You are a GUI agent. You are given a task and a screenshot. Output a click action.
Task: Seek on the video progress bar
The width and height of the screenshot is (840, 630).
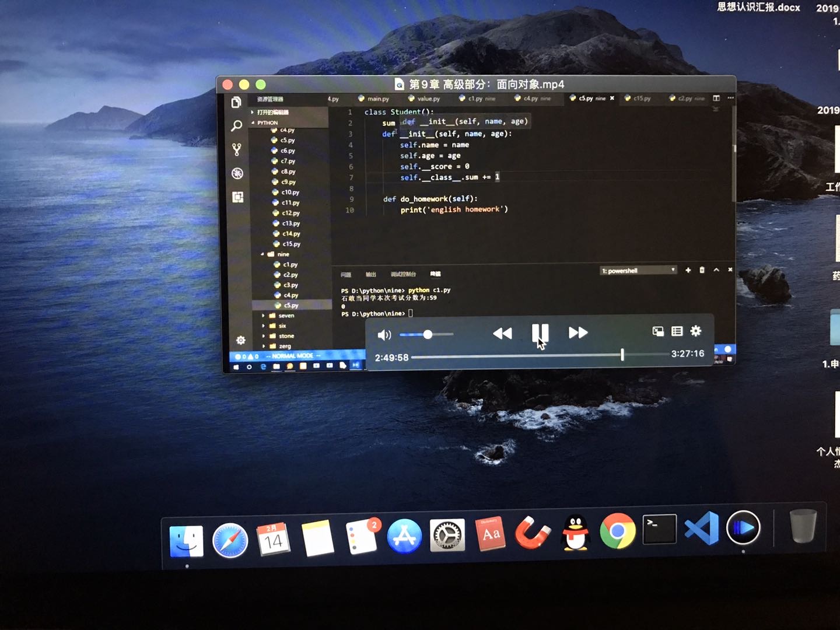point(540,355)
